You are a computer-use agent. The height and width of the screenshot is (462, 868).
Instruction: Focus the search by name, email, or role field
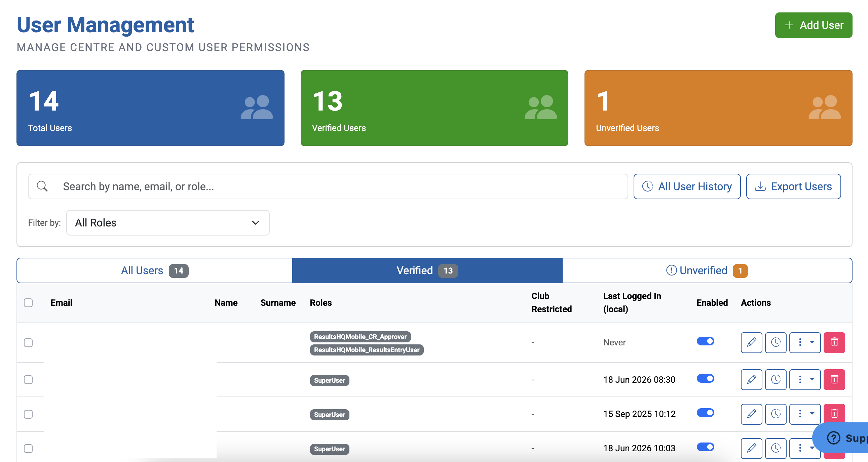(328, 186)
